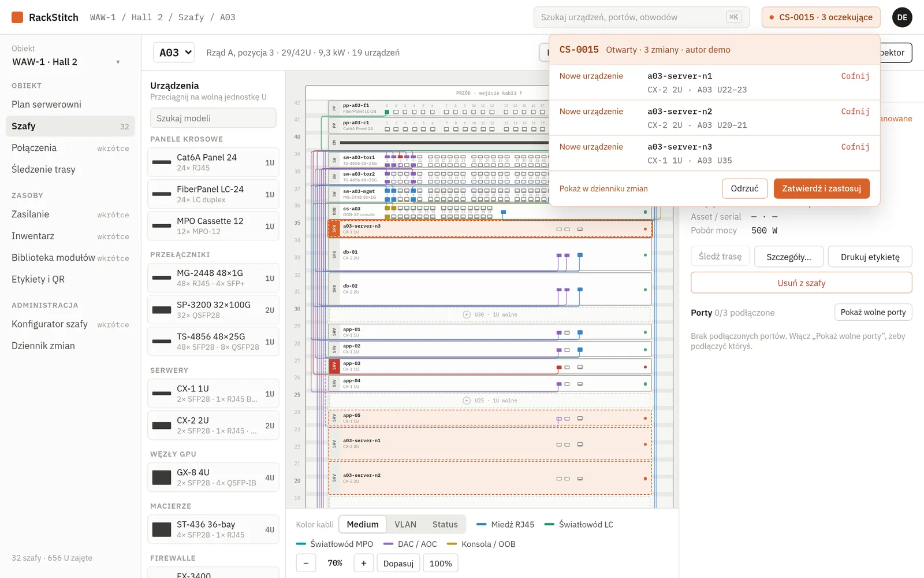Switch cable color mode to VLAN
Image resolution: width=924 pixels, height=578 pixels.
tap(405, 524)
